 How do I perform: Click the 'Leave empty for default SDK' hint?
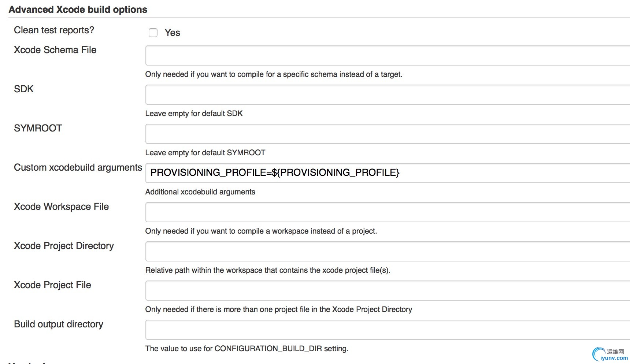click(x=194, y=114)
